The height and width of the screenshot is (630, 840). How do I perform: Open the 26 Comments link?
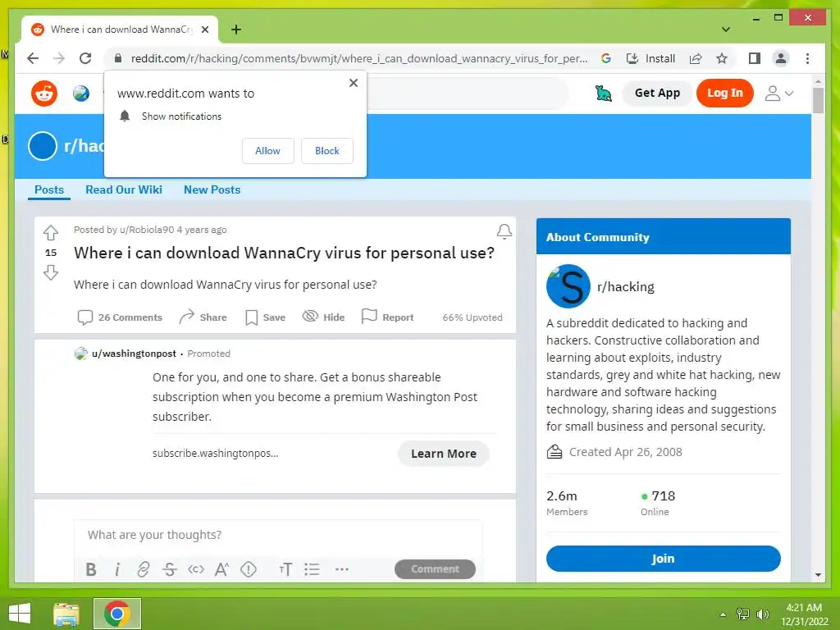click(x=120, y=317)
